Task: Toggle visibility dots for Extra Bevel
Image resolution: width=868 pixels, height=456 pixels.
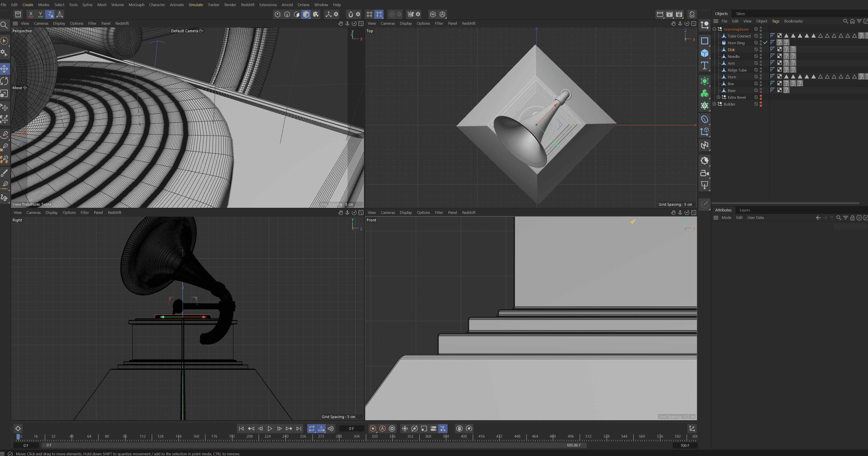Action: pyautogui.click(x=761, y=97)
